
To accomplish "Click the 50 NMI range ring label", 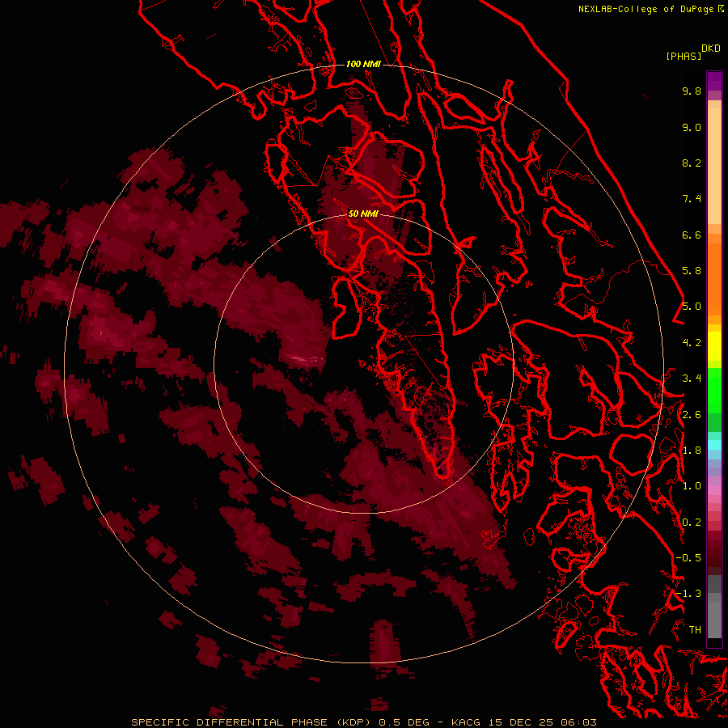I will coord(363,214).
